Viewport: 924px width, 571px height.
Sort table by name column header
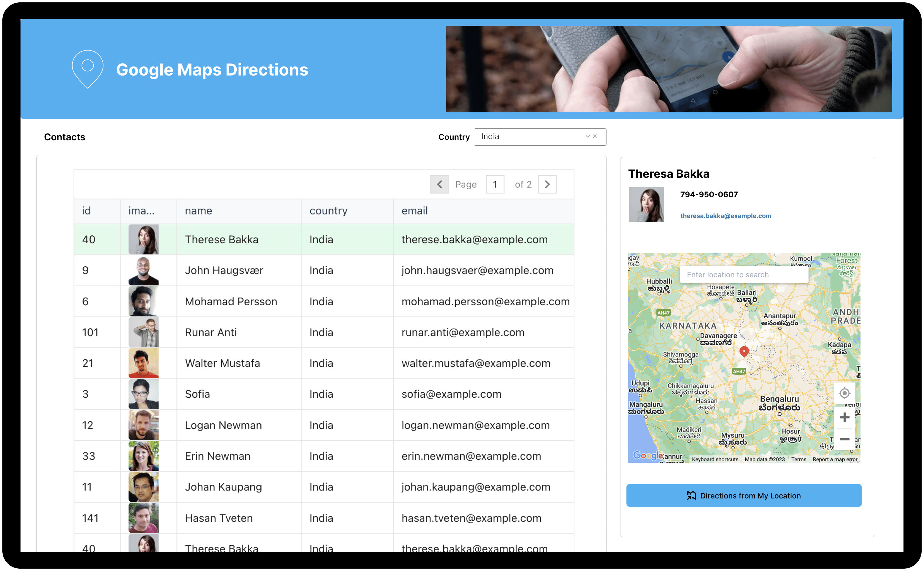tap(199, 211)
